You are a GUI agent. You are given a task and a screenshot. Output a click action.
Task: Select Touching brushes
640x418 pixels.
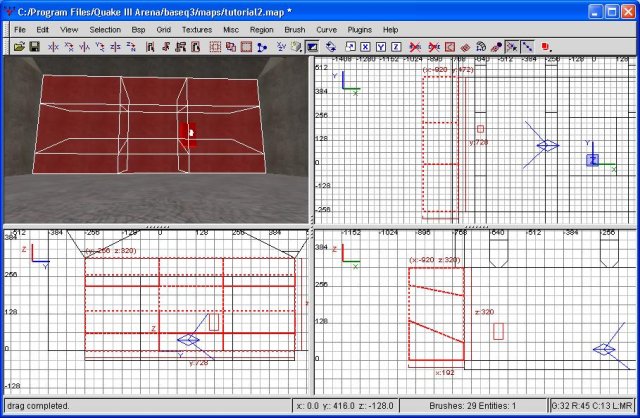click(x=165, y=47)
